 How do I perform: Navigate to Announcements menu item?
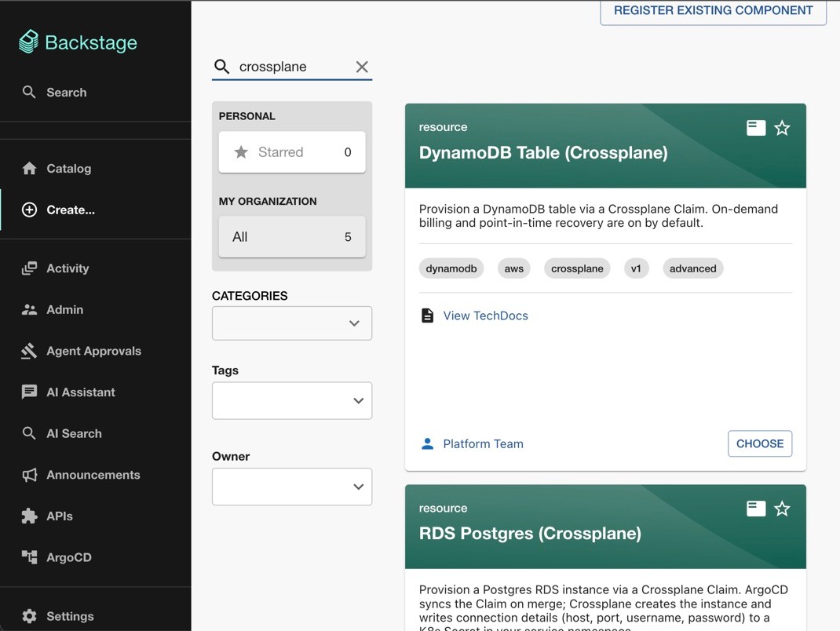tap(95, 475)
